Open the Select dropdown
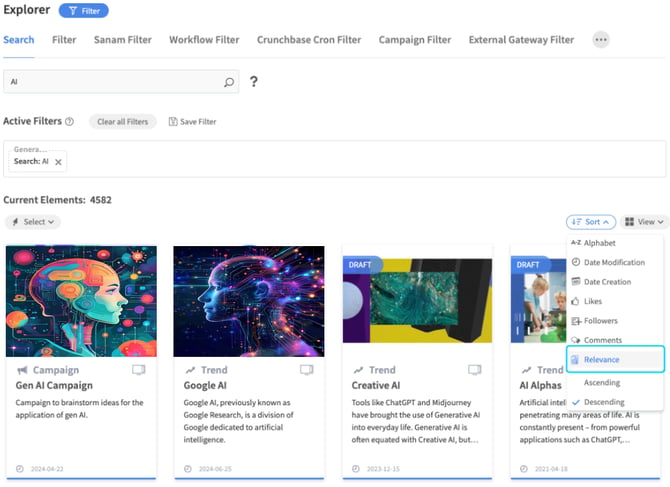670x487 pixels. click(x=33, y=222)
